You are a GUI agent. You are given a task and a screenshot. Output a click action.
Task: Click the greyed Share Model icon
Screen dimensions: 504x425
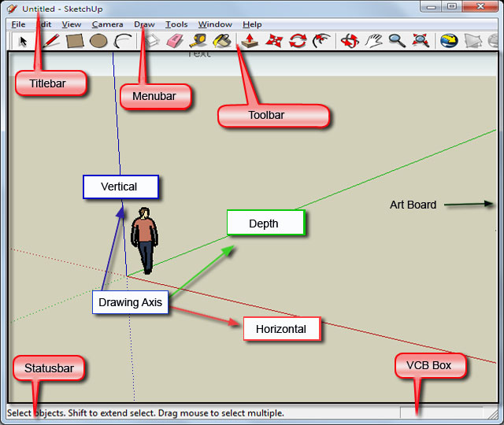pos(472,41)
